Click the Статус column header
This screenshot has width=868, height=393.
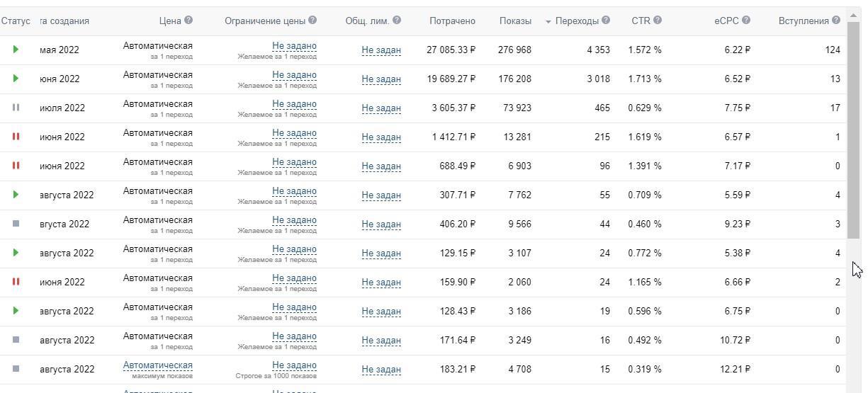(x=16, y=21)
